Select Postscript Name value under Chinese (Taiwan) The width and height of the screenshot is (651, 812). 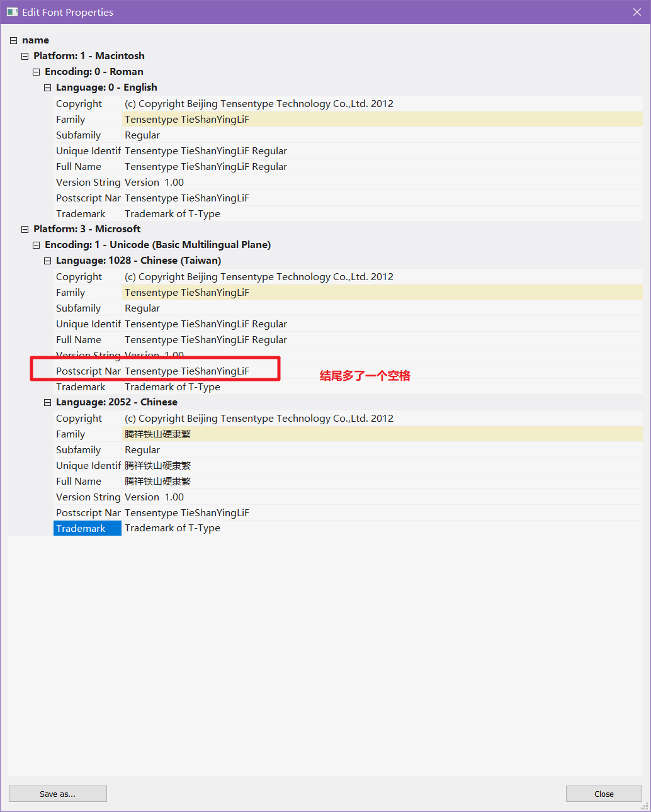click(382, 371)
